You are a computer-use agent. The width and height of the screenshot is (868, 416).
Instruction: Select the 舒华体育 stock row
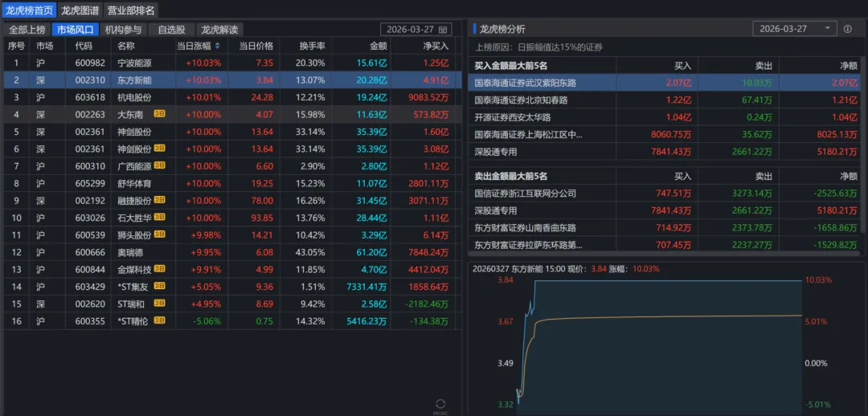coord(232,182)
